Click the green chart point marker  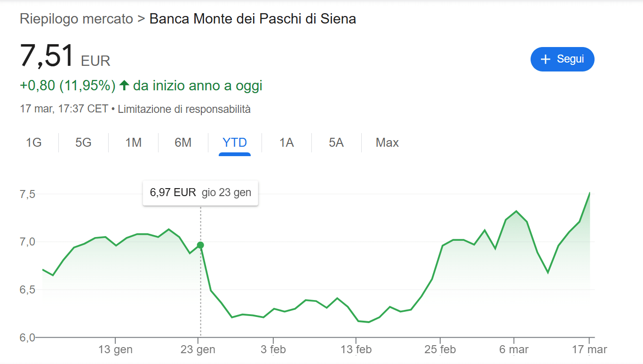point(200,245)
